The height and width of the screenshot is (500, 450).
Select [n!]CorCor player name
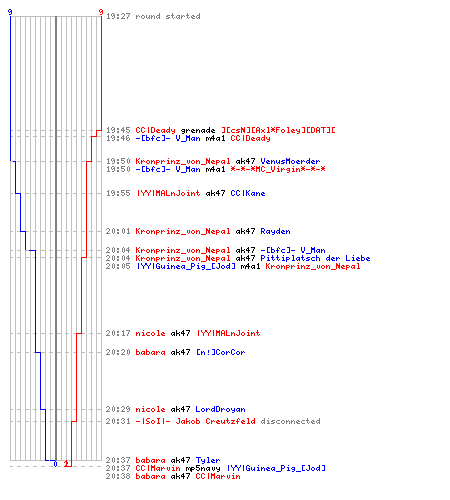tap(221, 352)
